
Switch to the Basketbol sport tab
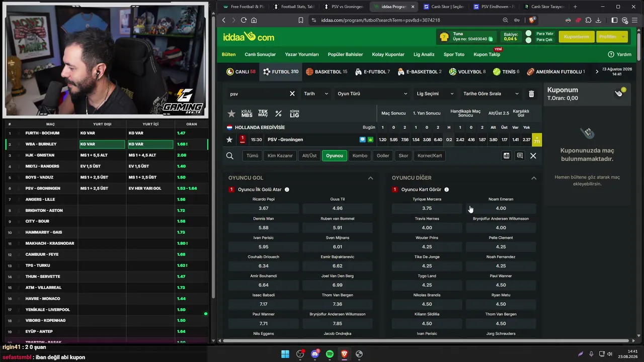327,72
